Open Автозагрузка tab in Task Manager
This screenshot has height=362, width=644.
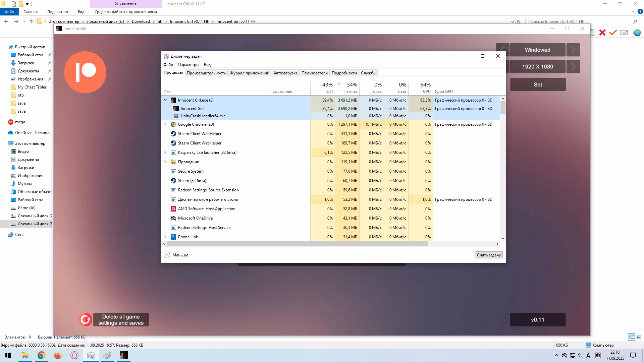point(285,73)
